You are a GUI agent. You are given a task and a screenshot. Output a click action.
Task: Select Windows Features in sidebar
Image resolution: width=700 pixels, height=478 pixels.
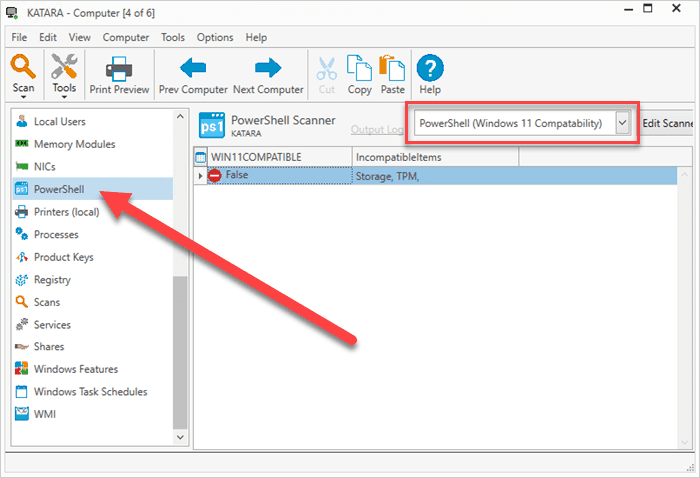92,369
